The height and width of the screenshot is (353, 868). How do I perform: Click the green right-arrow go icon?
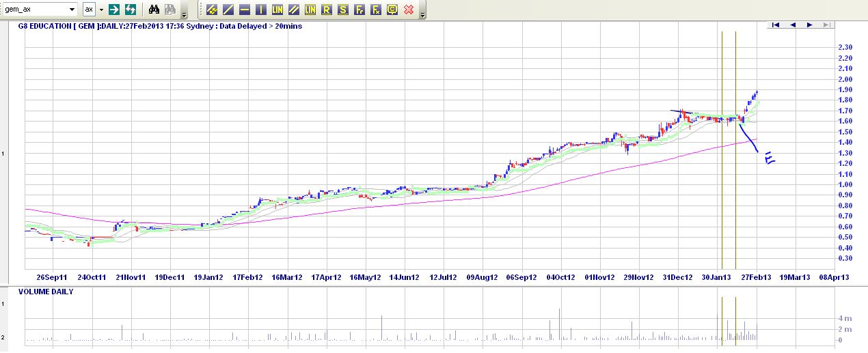(x=114, y=10)
